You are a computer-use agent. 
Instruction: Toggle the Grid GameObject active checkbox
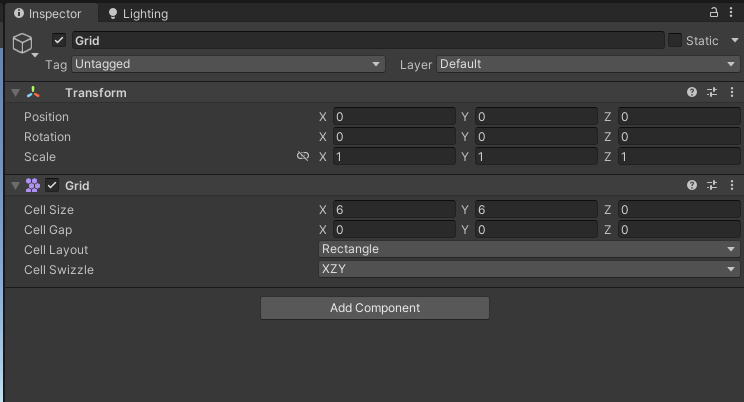tap(59, 41)
